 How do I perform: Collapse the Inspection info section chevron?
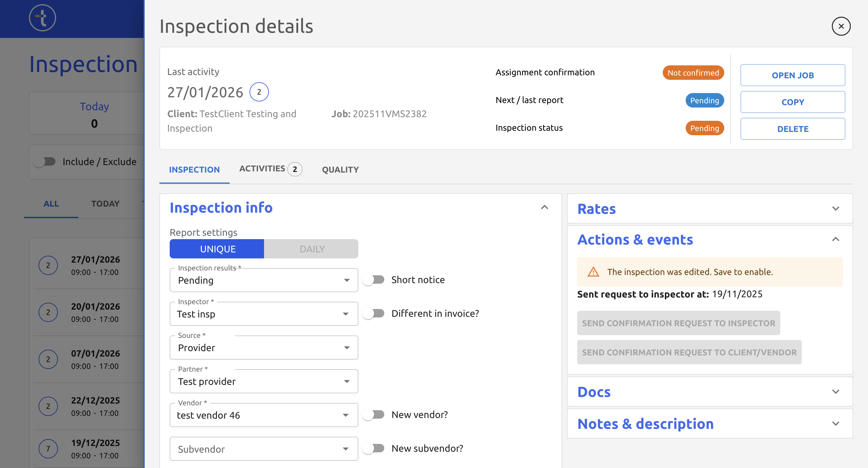tap(544, 207)
